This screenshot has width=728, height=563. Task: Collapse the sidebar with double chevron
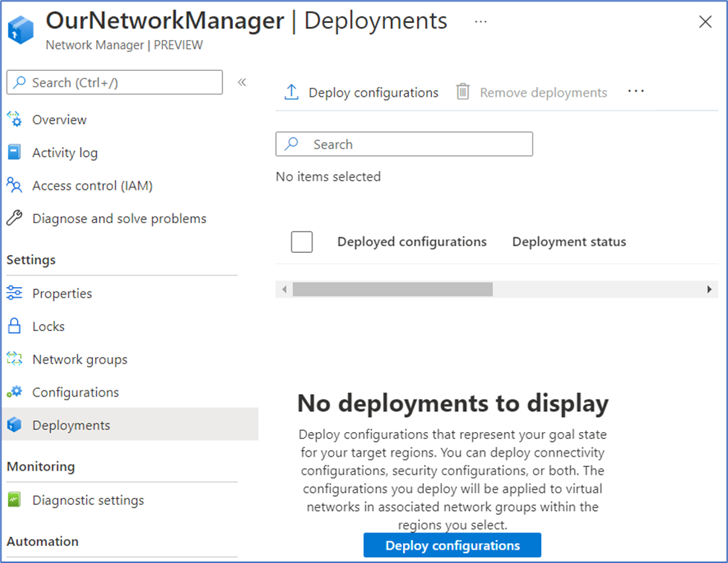click(x=242, y=83)
